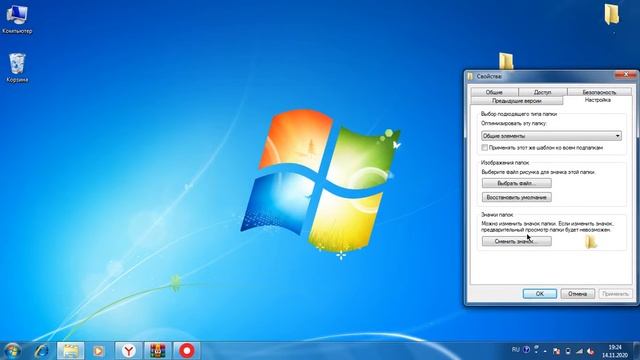
Task: Click the Show desktop strip at the taskbar end
Action: coord(636,351)
